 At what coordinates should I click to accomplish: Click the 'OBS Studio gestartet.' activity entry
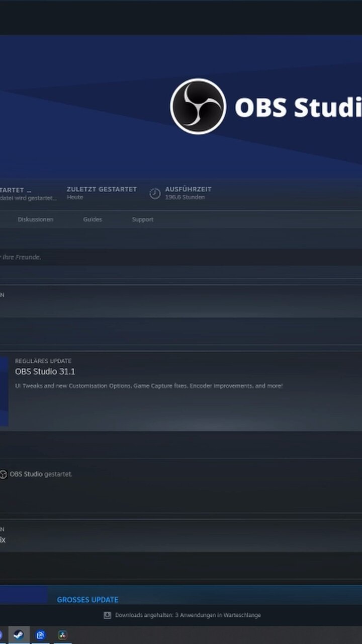pyautogui.click(x=41, y=474)
